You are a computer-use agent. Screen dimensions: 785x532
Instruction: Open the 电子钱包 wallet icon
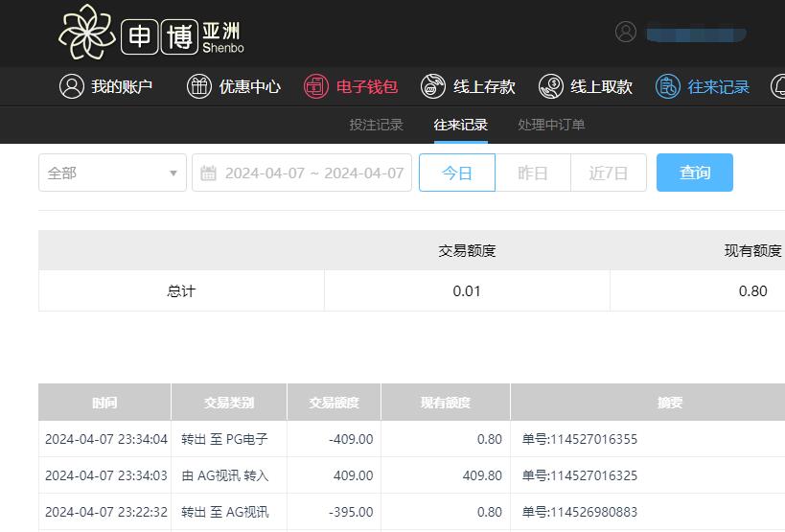[315, 86]
